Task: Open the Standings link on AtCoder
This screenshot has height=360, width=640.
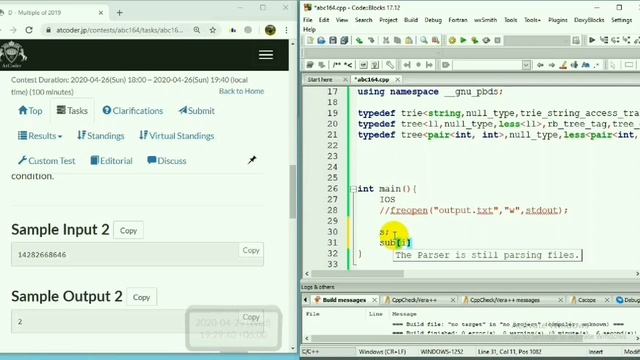Action: (x=100, y=136)
